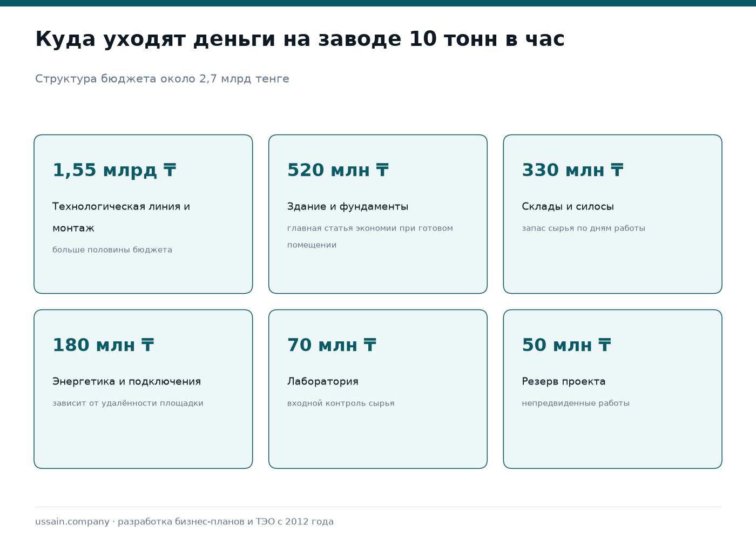Click the amount "180 млн ₸"

point(104,345)
